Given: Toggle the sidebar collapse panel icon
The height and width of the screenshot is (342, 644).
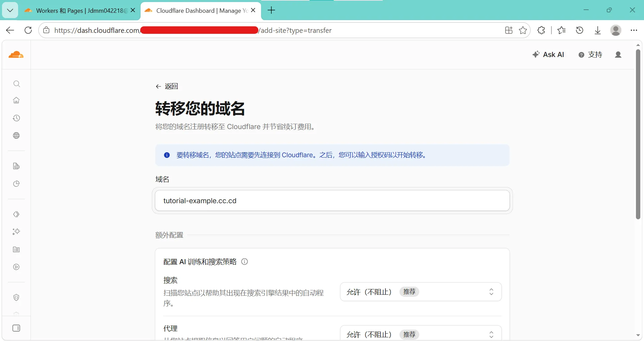Looking at the screenshot, I should (x=16, y=328).
